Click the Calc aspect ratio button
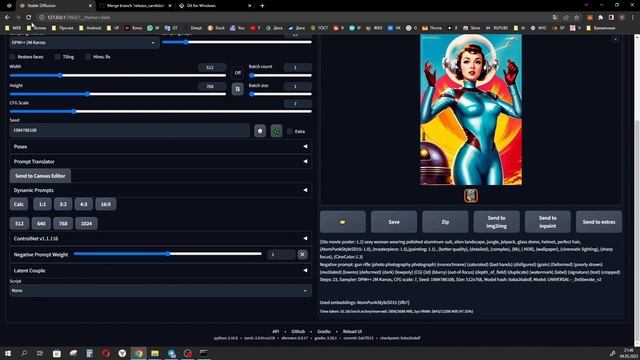The width and height of the screenshot is (640, 360). point(19,204)
